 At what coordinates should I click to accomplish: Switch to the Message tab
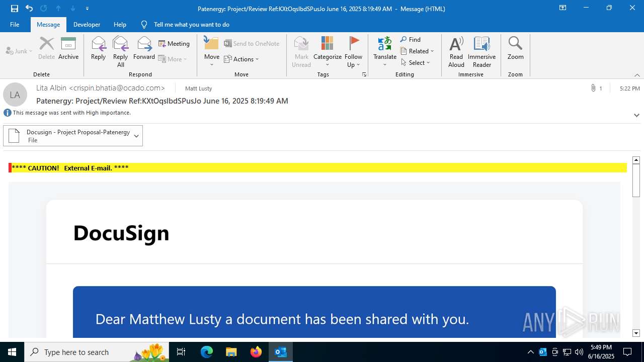pyautogui.click(x=48, y=24)
